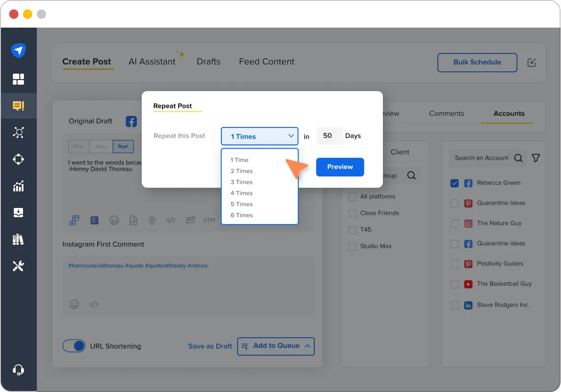Open the UTM tracking tool

point(209,220)
